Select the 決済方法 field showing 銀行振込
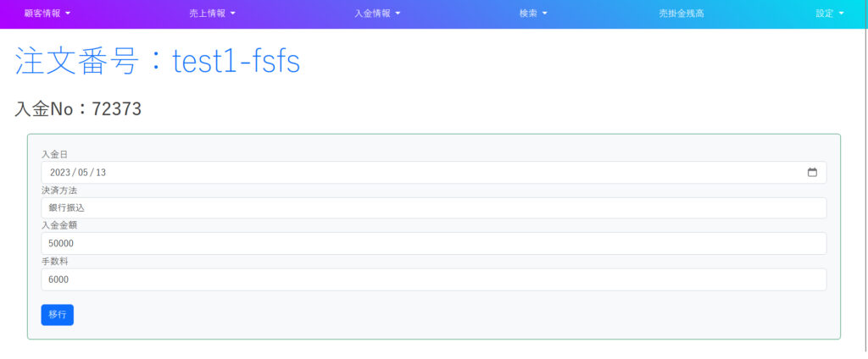The height and width of the screenshot is (359, 868). tap(433, 208)
